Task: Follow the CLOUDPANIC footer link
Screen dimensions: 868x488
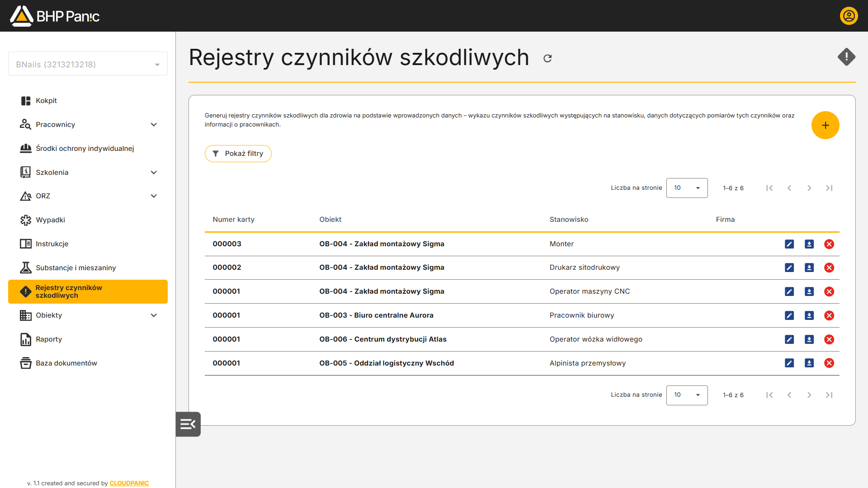Action: pos(129,483)
